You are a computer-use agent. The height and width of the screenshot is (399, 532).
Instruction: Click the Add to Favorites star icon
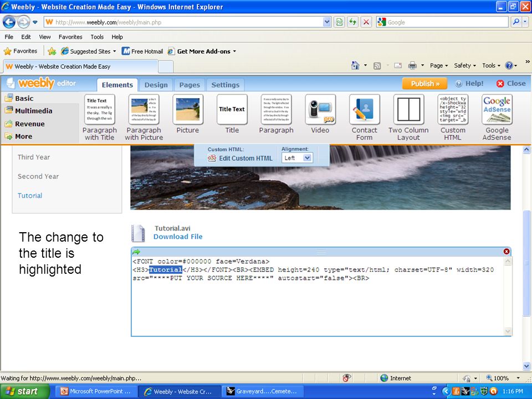click(52, 51)
